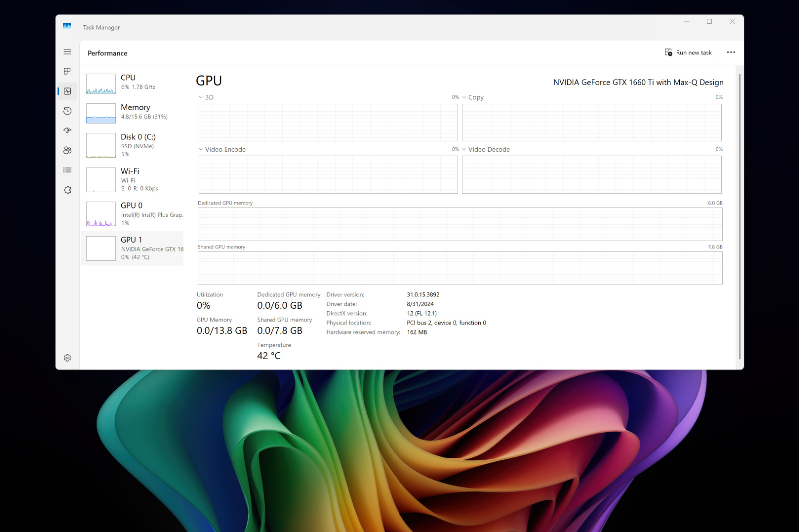Click the driver version 31.0.15.3892
This screenshot has width=799, height=532.
[423, 295]
